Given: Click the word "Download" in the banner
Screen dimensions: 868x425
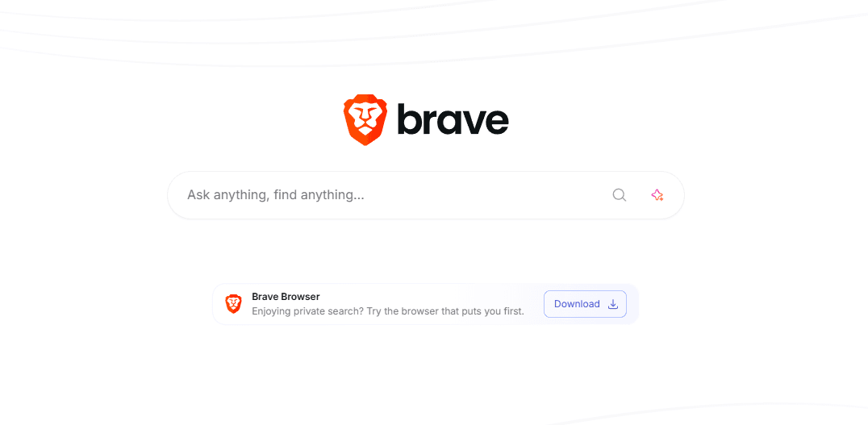Looking at the screenshot, I should click(577, 304).
